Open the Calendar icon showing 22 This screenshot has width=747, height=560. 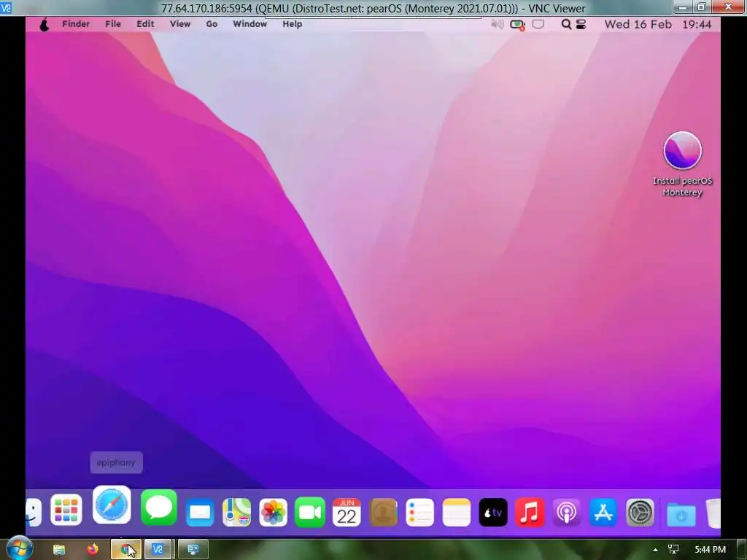[x=347, y=513]
